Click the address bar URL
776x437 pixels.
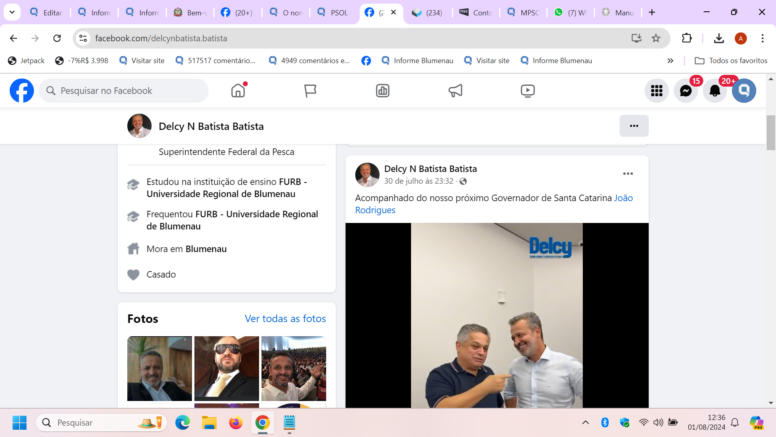[x=161, y=38]
